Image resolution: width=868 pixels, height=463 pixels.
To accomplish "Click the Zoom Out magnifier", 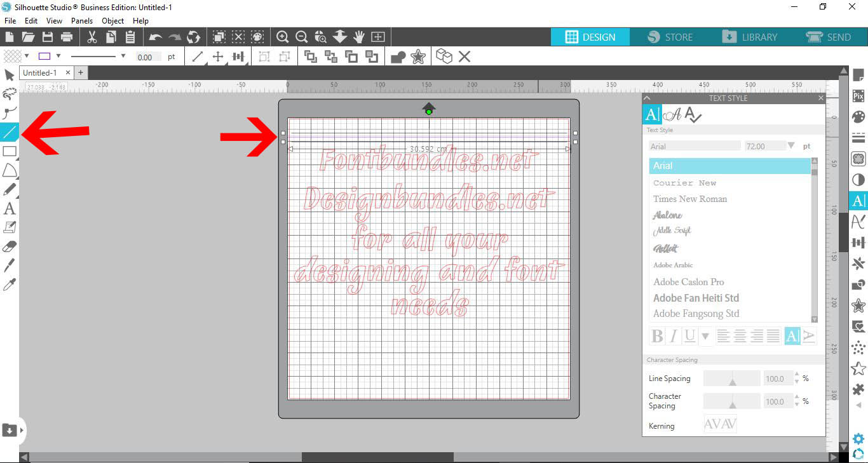I will coord(302,37).
